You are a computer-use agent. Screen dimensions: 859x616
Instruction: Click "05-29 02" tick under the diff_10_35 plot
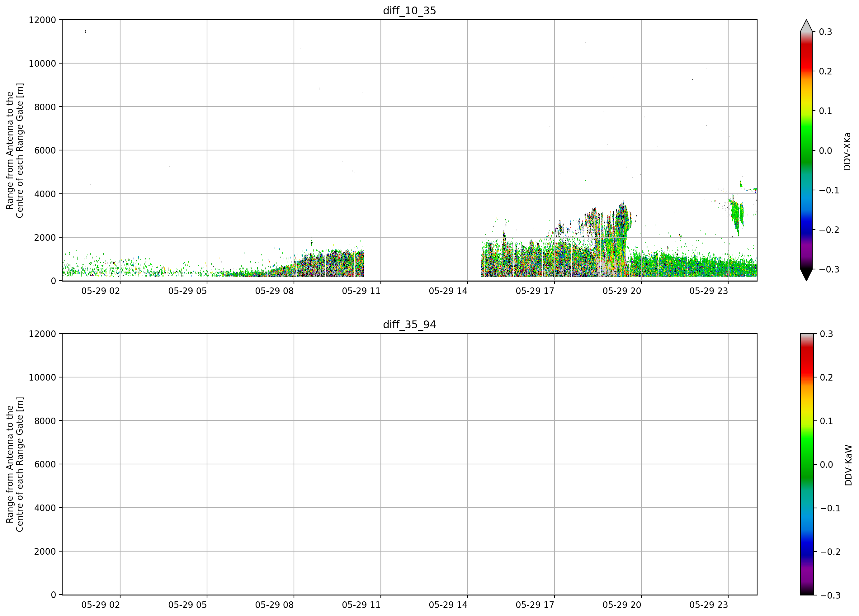101,291
